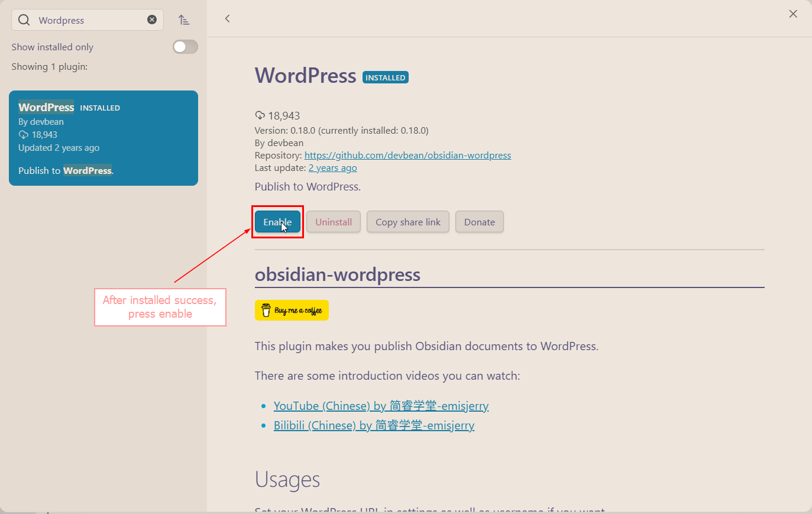The width and height of the screenshot is (812, 514).
Task: Click the 2 years ago last update link
Action: [332, 167]
